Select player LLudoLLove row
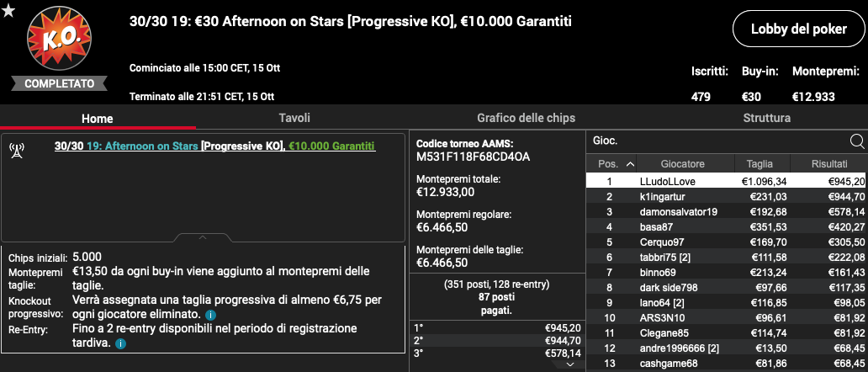This screenshot has height=372, width=868. click(x=727, y=181)
